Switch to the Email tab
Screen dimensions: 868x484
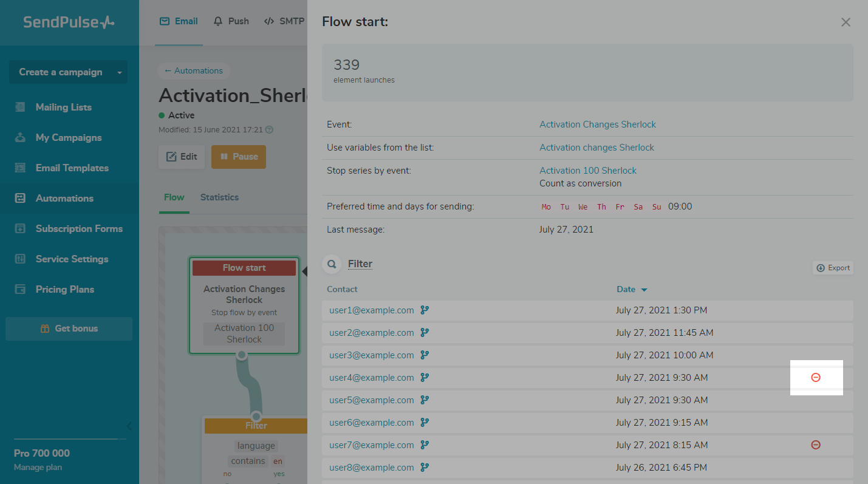coord(179,21)
